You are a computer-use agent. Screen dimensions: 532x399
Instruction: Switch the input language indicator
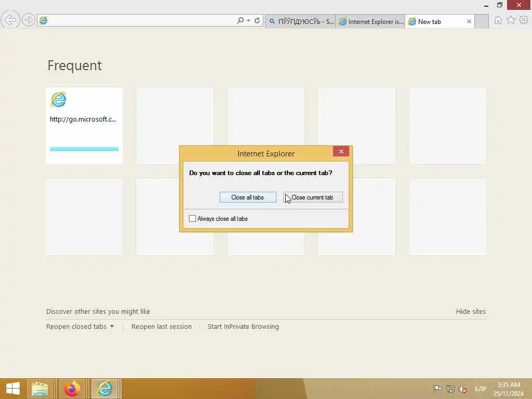pos(480,389)
